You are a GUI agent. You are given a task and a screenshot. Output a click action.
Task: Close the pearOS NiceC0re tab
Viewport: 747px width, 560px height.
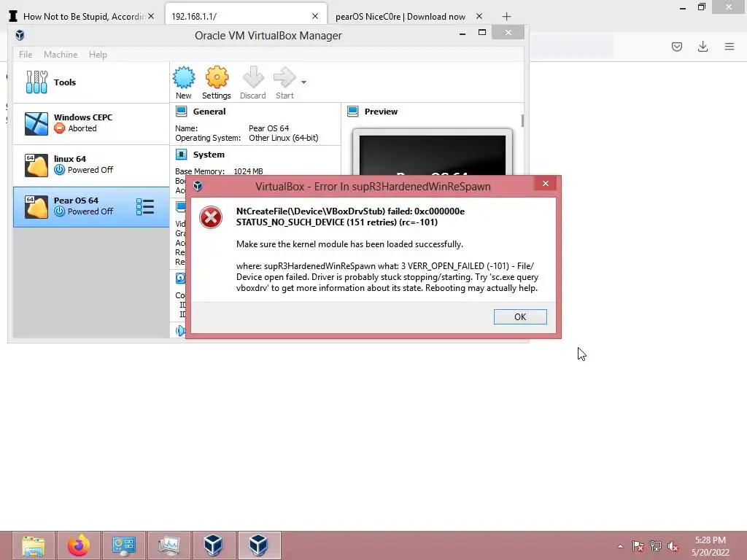pyautogui.click(x=479, y=16)
